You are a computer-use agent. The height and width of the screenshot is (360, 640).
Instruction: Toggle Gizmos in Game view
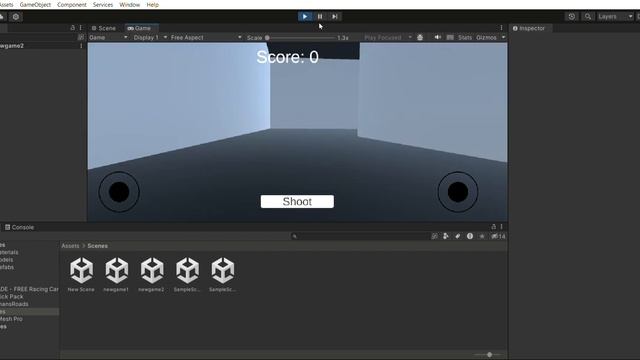(x=486, y=38)
